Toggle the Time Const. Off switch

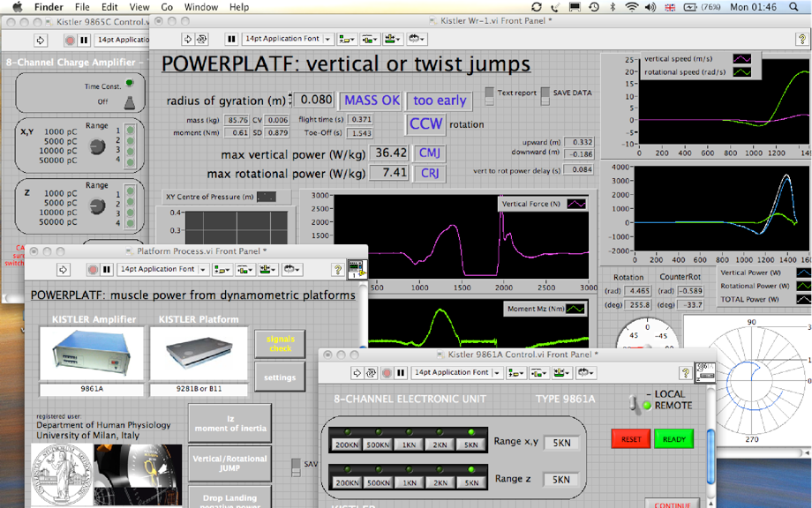tap(130, 102)
